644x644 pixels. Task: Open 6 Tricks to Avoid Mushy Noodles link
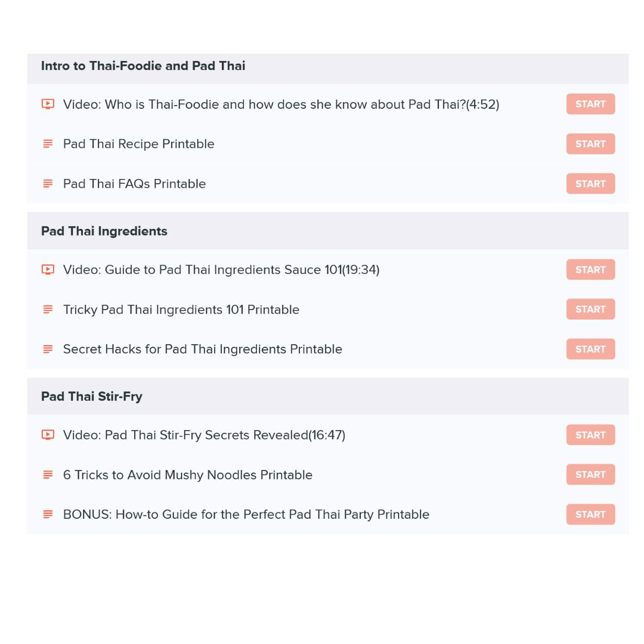point(188,475)
